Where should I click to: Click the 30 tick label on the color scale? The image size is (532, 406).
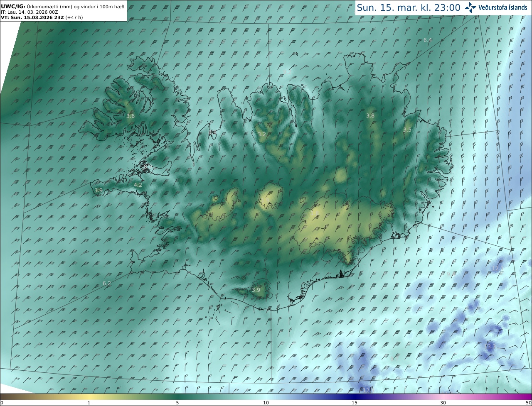pos(443,403)
